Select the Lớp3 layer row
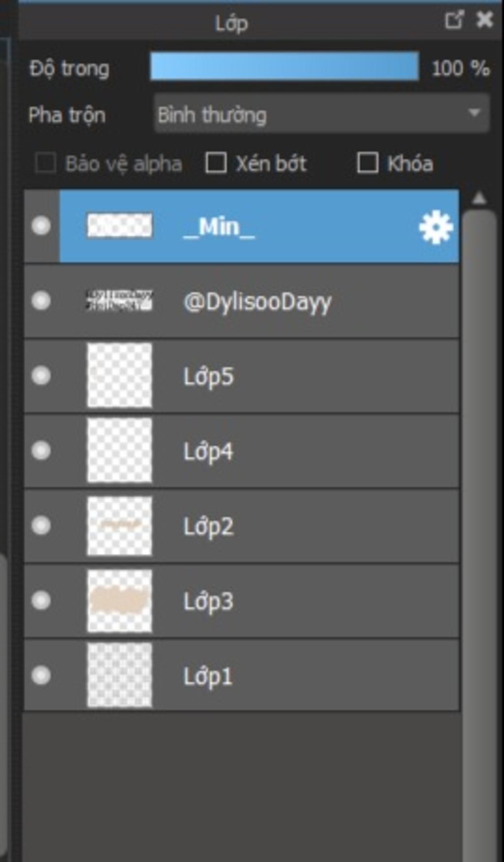 (242, 601)
